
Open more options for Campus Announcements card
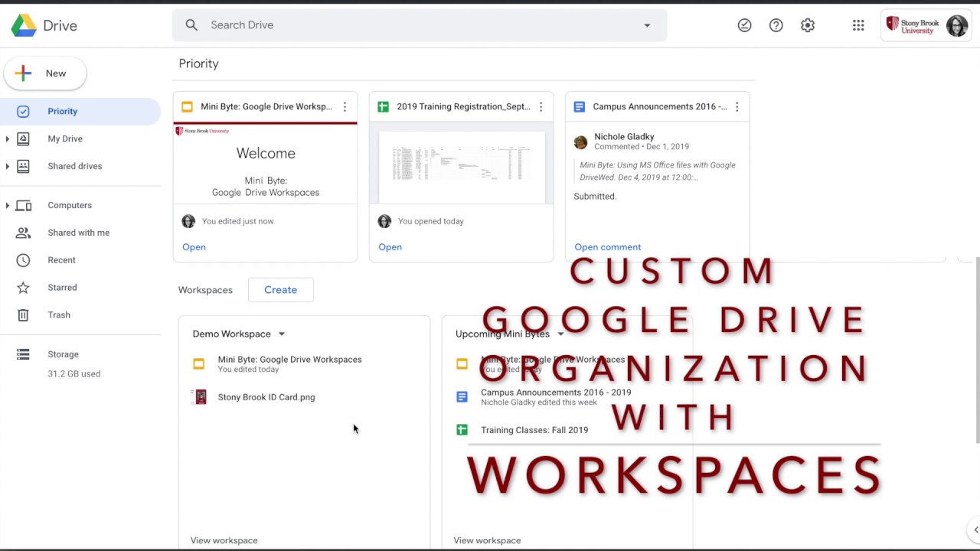pos(737,107)
